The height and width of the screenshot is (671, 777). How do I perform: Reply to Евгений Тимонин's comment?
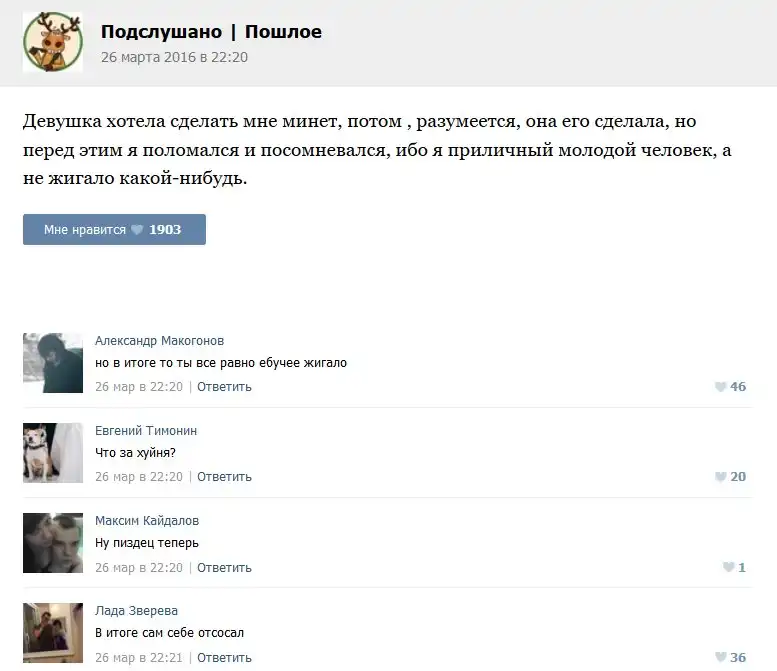coord(224,477)
